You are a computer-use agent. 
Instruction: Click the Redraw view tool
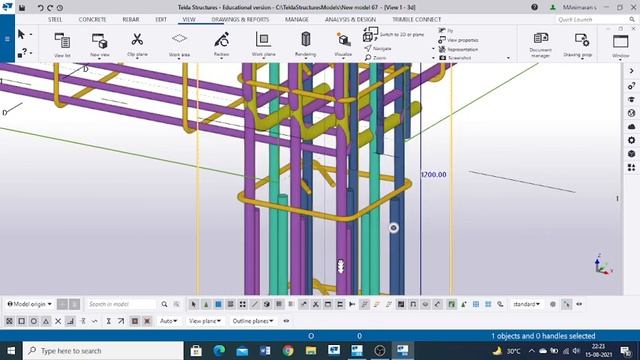pos(221,44)
